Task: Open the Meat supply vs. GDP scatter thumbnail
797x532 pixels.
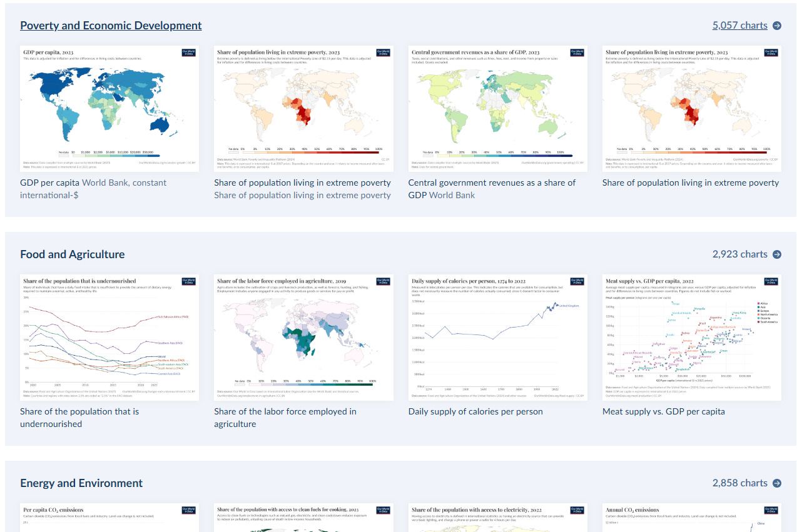Action: (692, 338)
